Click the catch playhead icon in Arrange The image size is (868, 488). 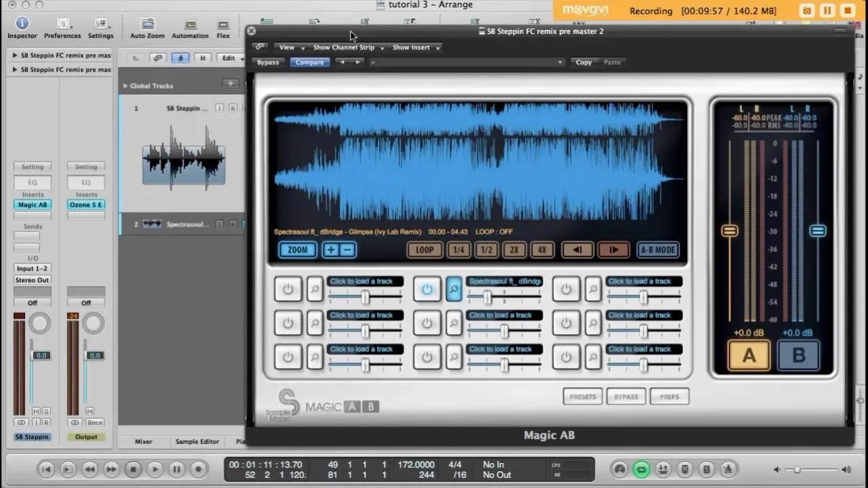click(x=180, y=58)
